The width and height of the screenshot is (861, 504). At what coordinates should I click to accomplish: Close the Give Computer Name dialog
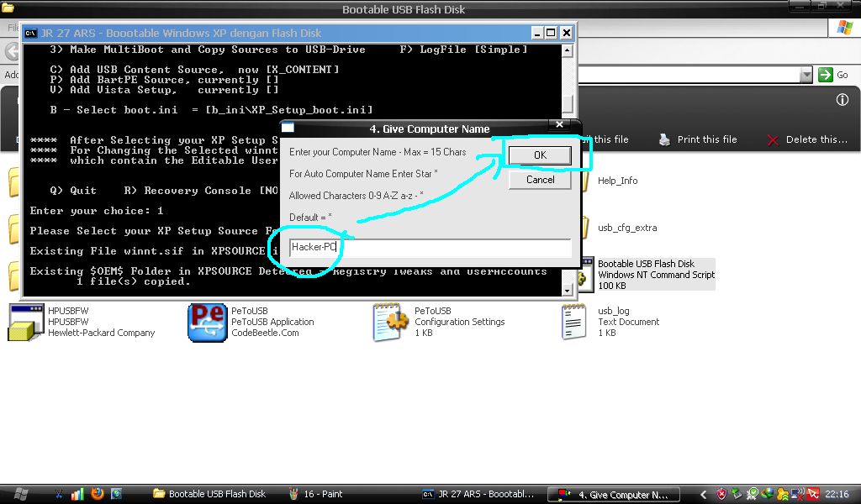click(559, 124)
